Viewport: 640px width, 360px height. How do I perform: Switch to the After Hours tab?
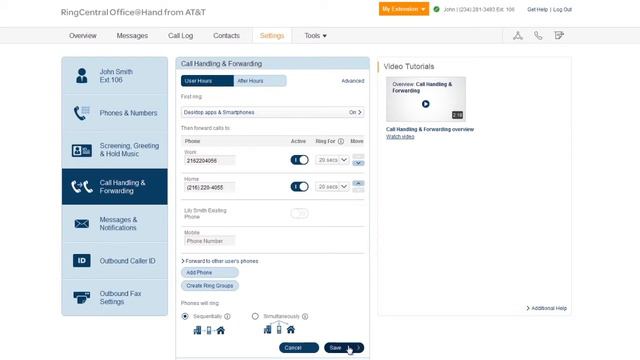pos(260,81)
